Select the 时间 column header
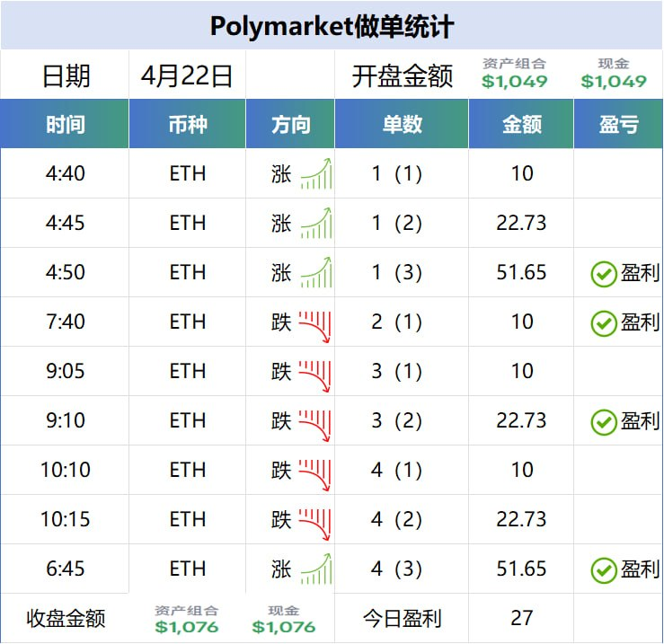This screenshot has width=664, height=644. [65, 124]
